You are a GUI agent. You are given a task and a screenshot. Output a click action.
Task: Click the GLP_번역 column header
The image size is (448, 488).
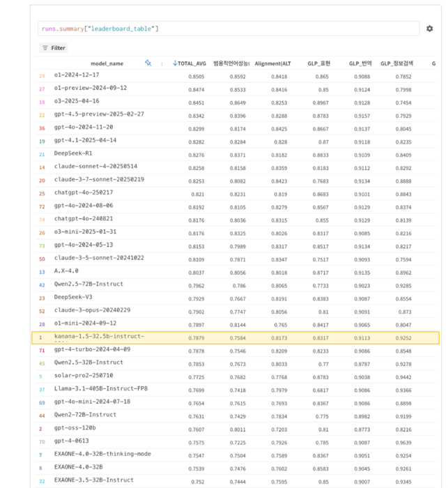(358, 63)
